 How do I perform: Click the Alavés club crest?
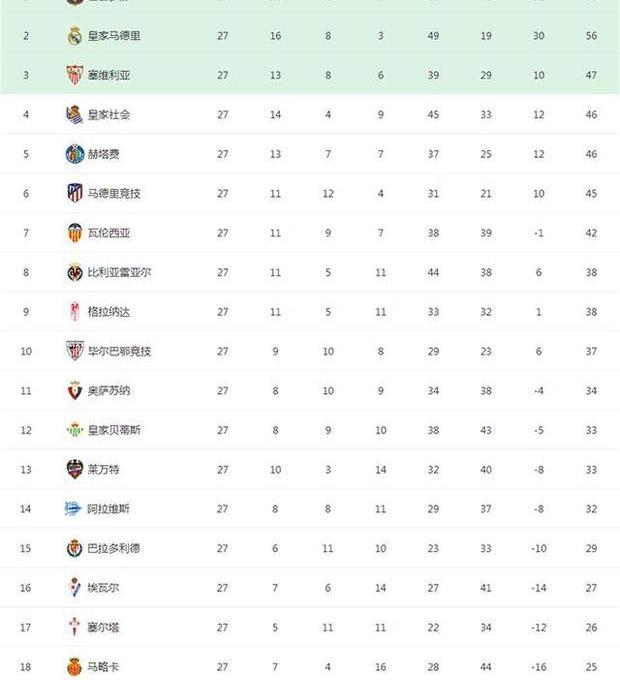(x=73, y=509)
